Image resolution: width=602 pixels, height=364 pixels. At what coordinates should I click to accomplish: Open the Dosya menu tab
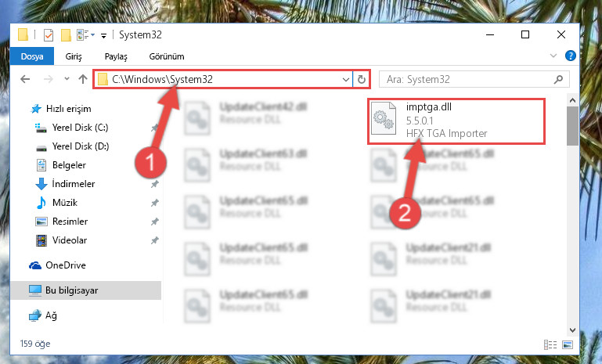click(x=32, y=56)
